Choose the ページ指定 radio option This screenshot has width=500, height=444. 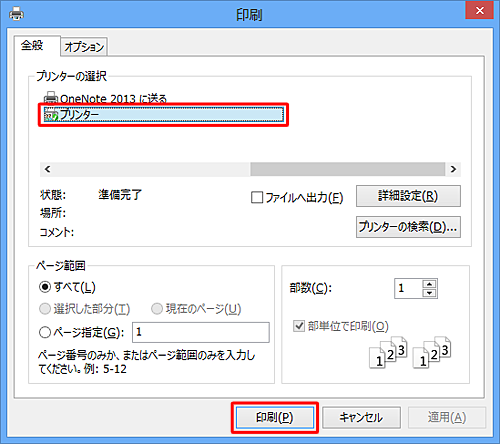coord(45,332)
